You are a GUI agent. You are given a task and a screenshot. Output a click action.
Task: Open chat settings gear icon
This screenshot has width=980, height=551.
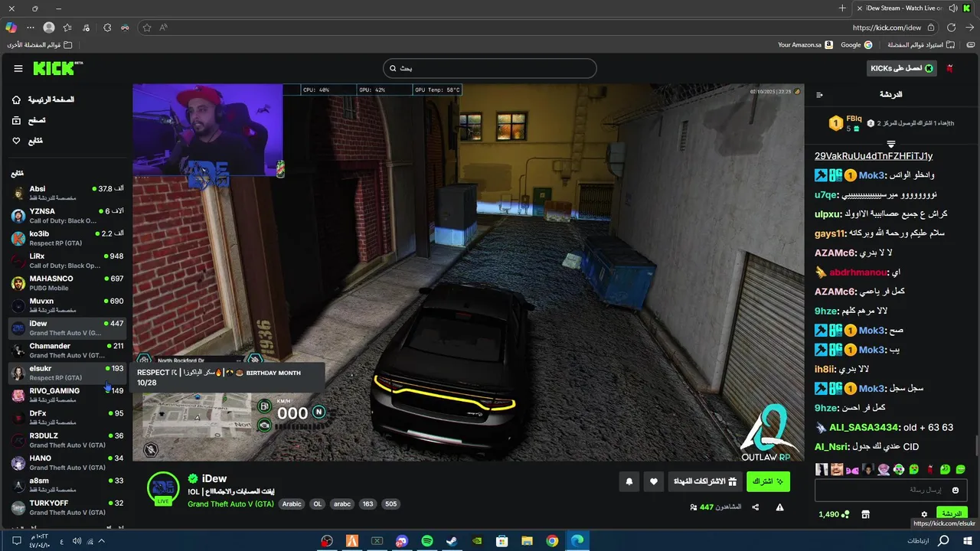tap(924, 514)
